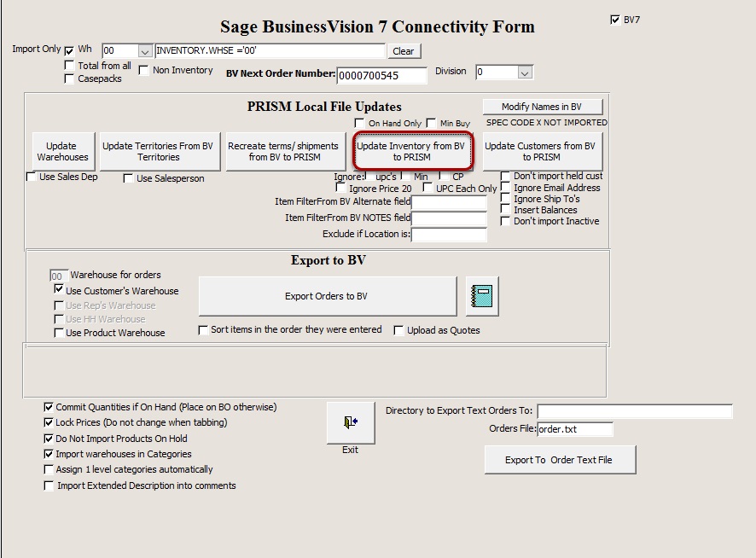Click the INVENTORY.WHSE filter field
Screen dimensions: 756x558
pyautogui.click(x=270, y=50)
